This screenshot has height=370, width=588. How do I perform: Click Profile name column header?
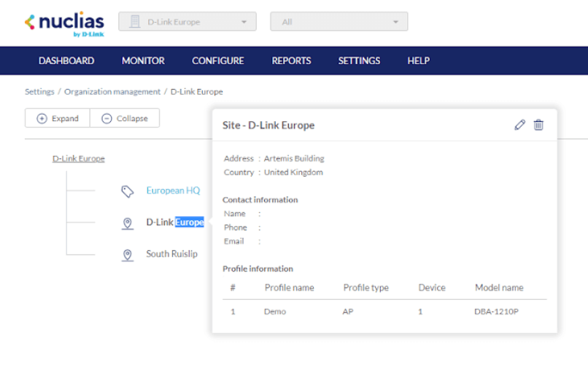tap(289, 288)
